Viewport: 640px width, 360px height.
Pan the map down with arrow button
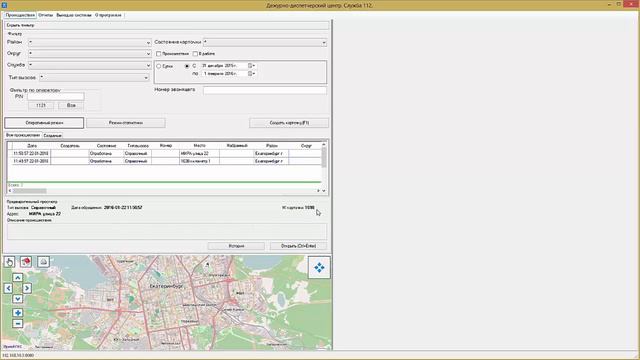pos(18,299)
